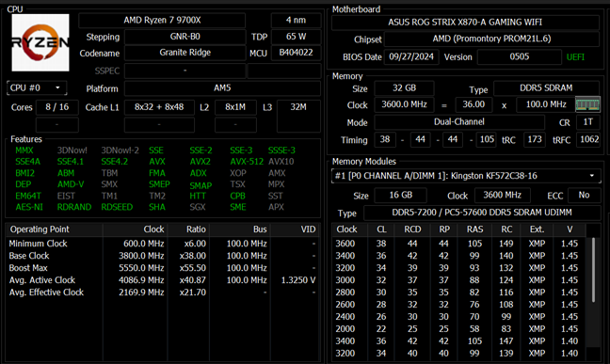610x364 pixels.
Task: Click the DDR5-7200 module type field
Action: tap(482, 213)
